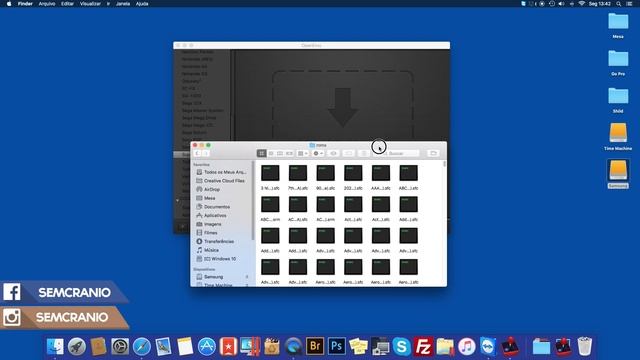This screenshot has width=640, height=360.
Task: Open the Ajuda menu
Action: pos(142,4)
